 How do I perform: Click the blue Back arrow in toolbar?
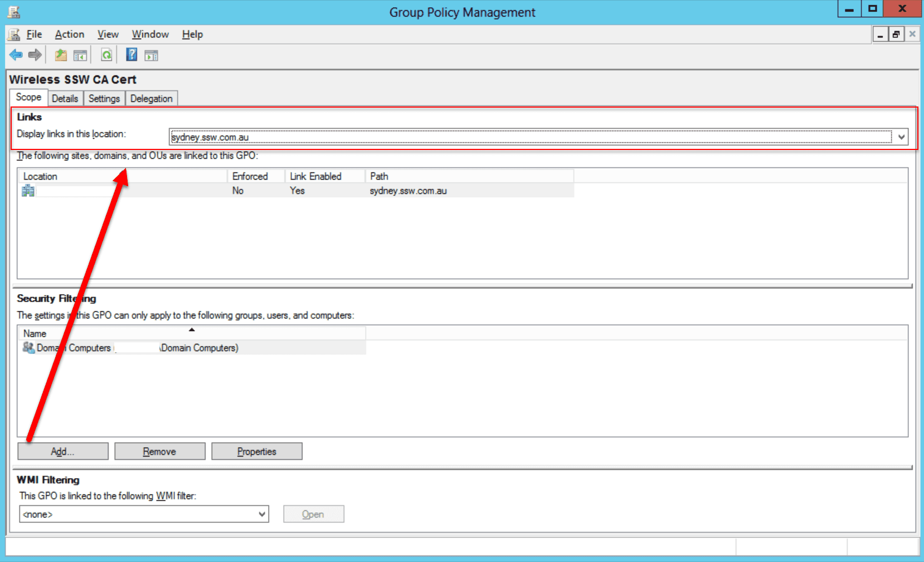[16, 55]
